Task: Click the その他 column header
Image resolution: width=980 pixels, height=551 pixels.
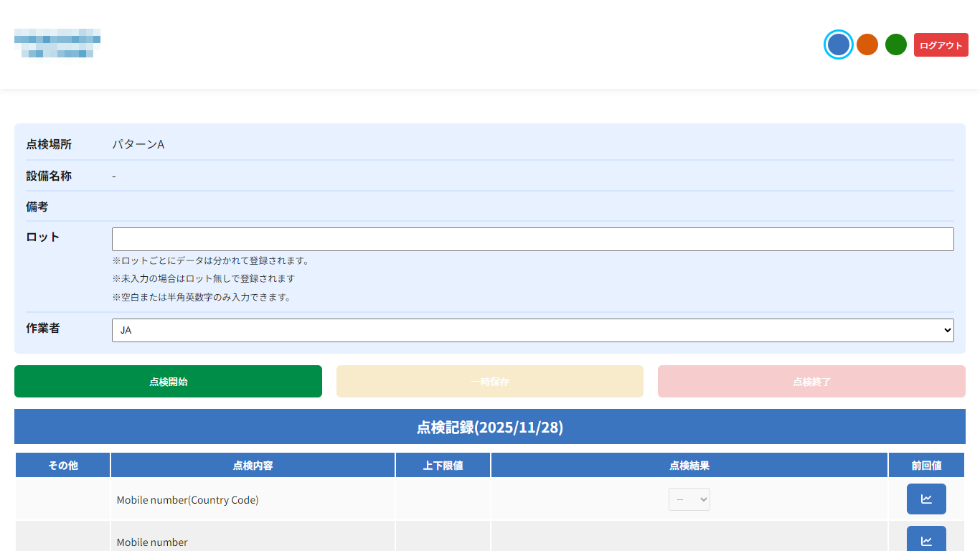Action: [x=63, y=466]
